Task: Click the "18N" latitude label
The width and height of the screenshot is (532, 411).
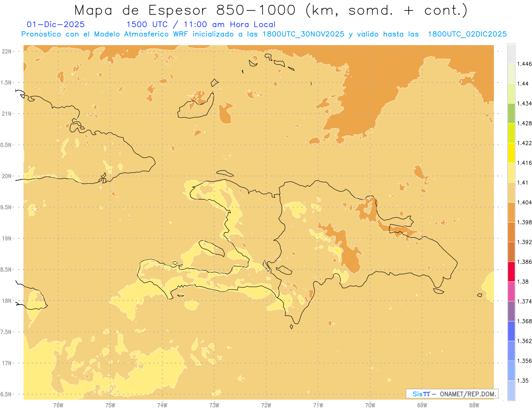Action: (8, 301)
